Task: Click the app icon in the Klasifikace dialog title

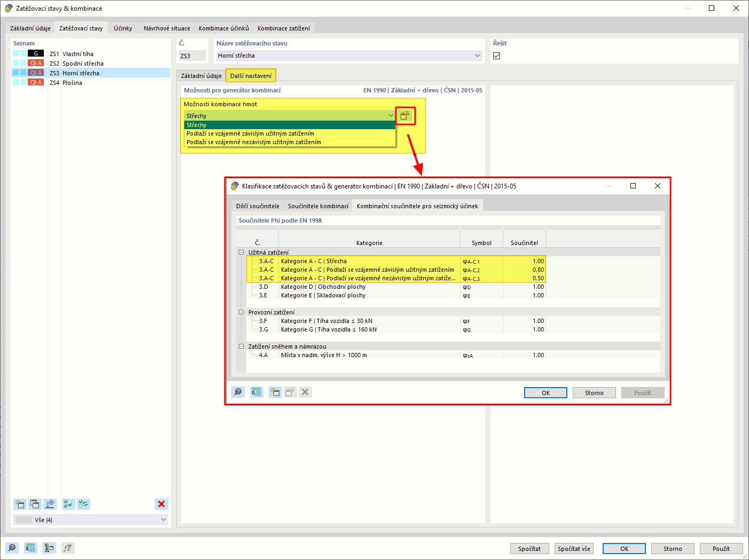Action: tap(235, 186)
